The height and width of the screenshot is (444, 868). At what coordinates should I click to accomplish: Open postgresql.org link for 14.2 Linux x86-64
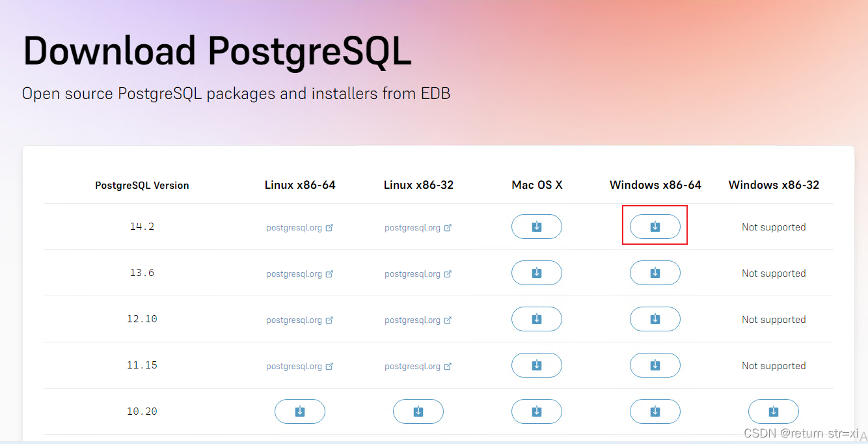(300, 228)
